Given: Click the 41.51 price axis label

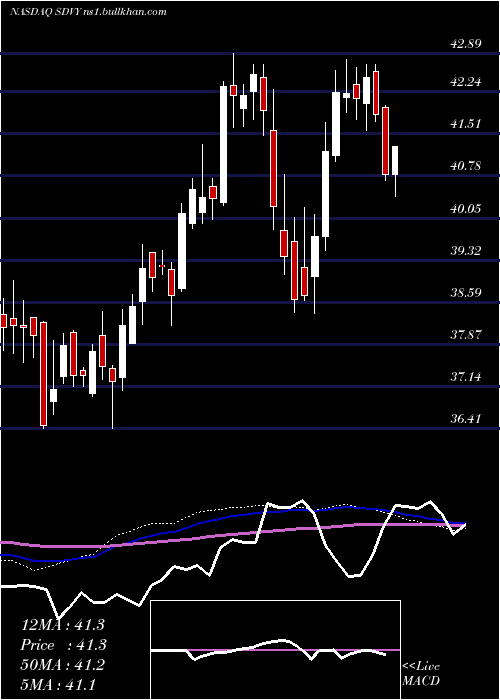Looking at the screenshot, I should point(466,124).
